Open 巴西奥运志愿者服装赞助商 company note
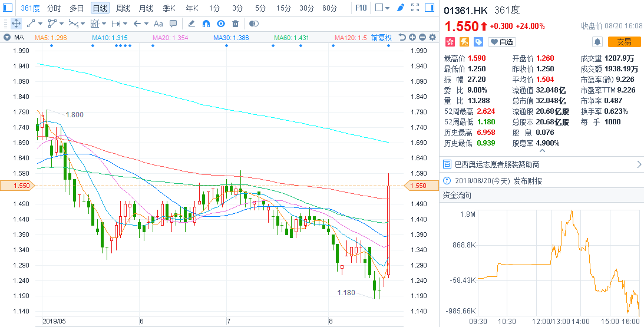Image resolution: width=644 pixels, height=327 pixels. coord(541,165)
